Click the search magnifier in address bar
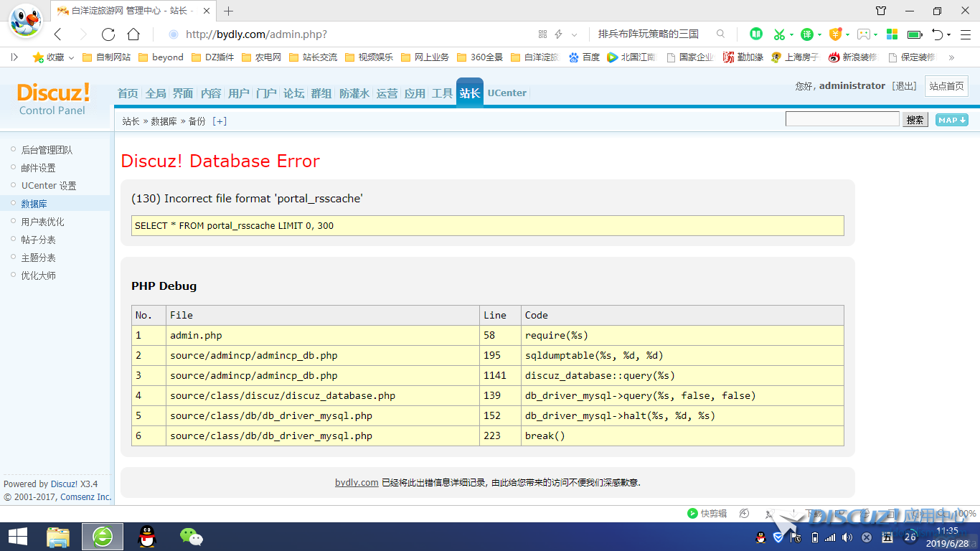 (721, 34)
